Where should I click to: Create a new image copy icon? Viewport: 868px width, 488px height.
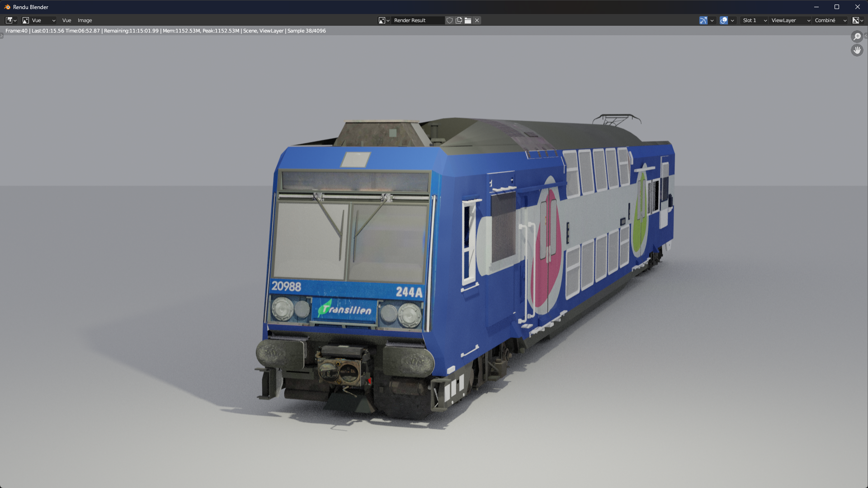(459, 20)
